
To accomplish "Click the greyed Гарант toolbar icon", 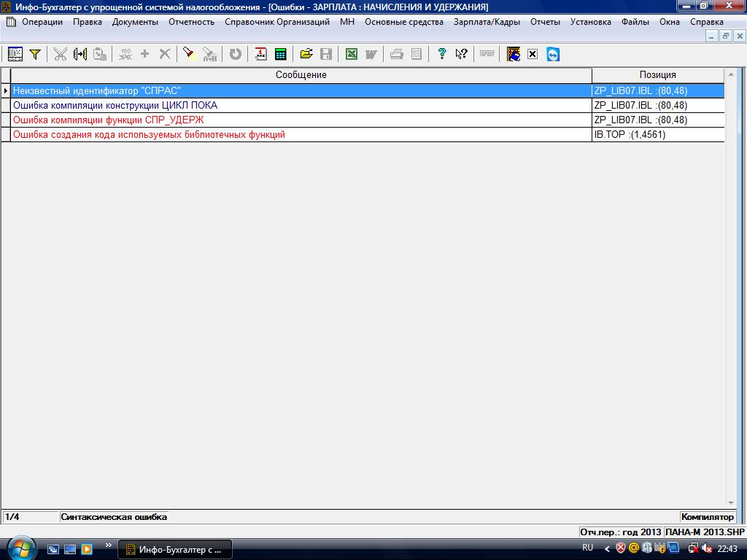I will [x=487, y=54].
